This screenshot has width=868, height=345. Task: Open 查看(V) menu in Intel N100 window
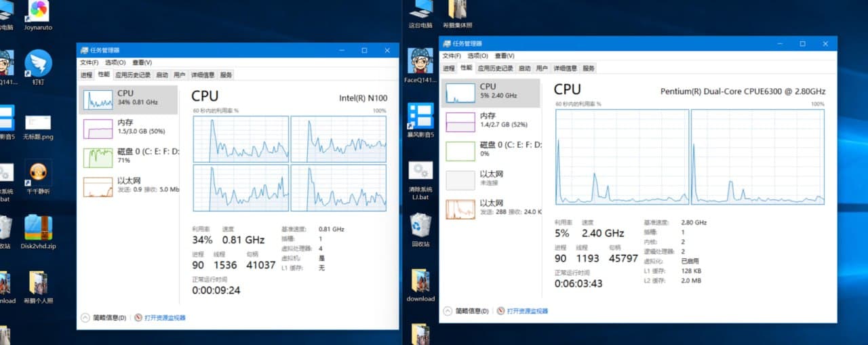142,62
